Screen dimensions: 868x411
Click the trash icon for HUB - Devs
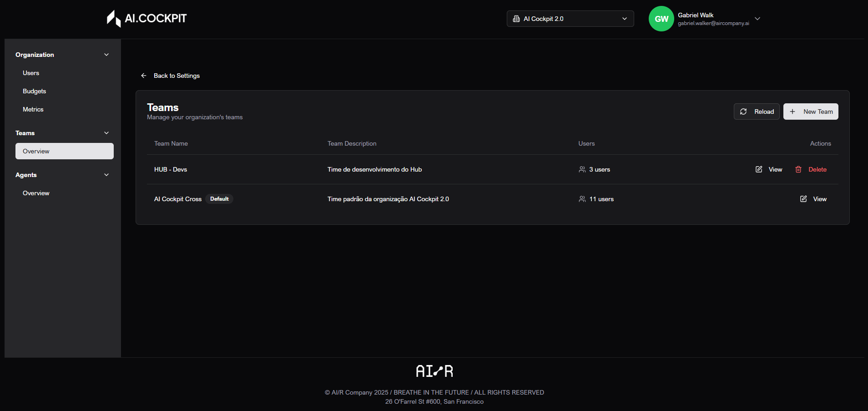coord(798,169)
